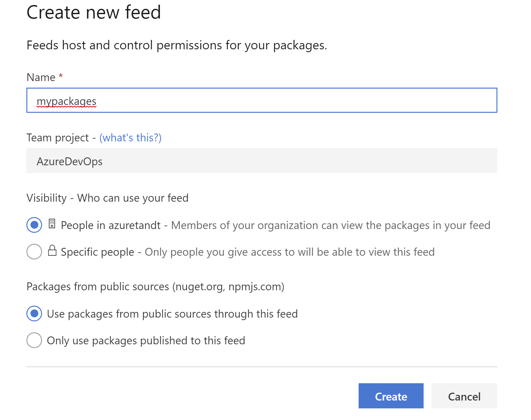This screenshot has height=420, width=531.
Task: Select the People in azuretandt radio button
Action: [x=34, y=225]
